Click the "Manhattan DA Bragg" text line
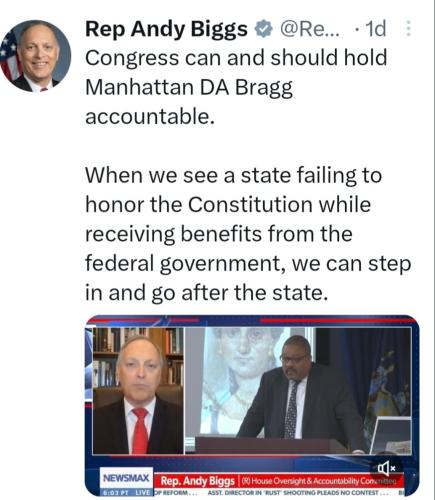Viewport: 435px width, 500px height. 189,87
